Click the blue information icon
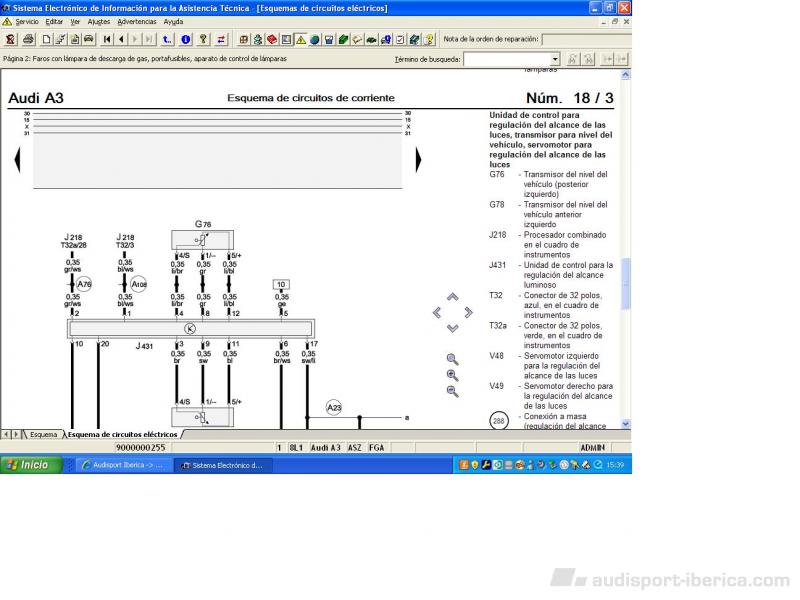This screenshot has height=600, width=800. 186,39
